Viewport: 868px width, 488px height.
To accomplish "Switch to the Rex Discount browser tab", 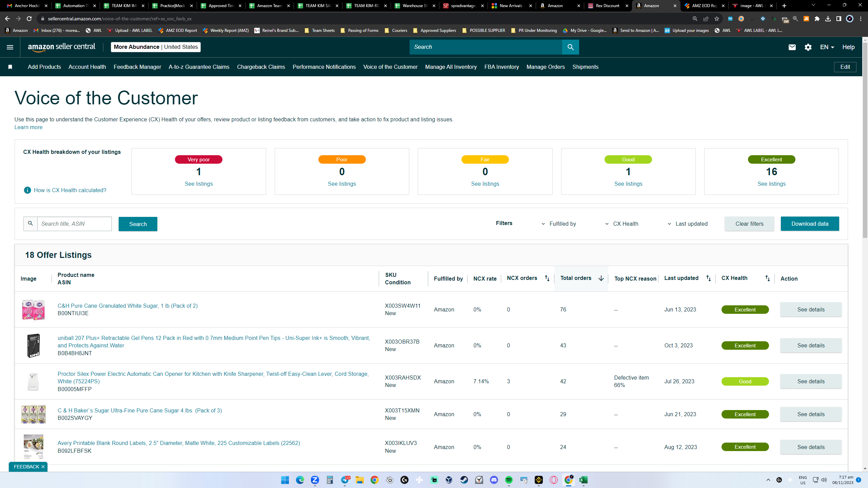I will click(x=608, y=6).
